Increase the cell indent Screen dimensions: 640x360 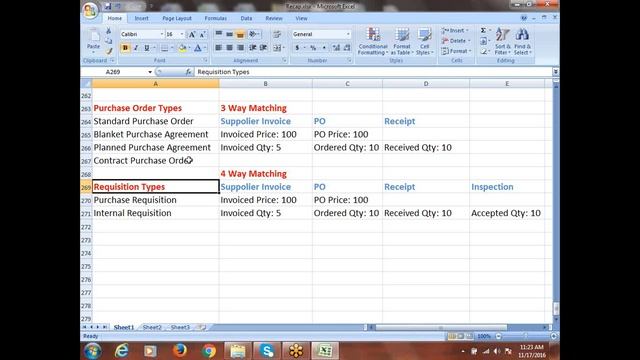tap(263, 48)
